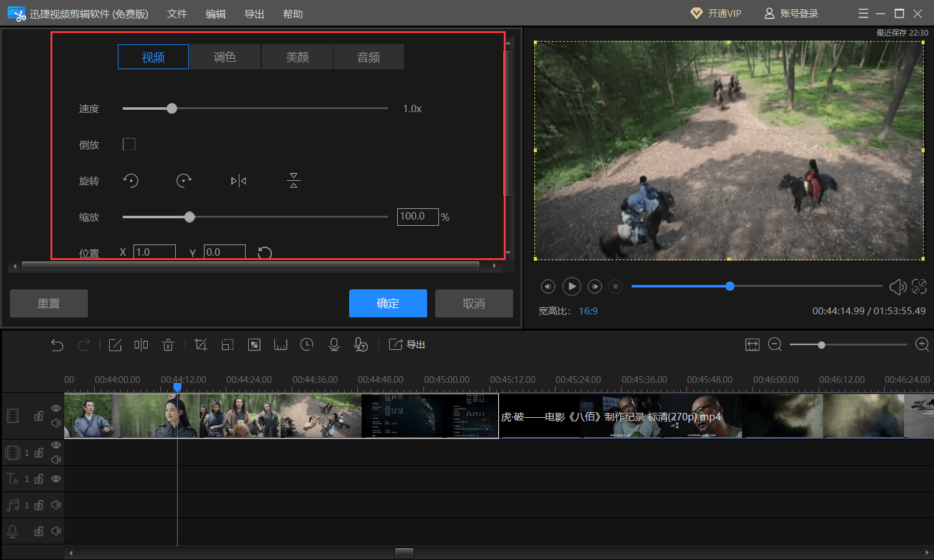Viewport: 934px width, 560px height.
Task: Open the 文件 menu
Action: coord(177,14)
